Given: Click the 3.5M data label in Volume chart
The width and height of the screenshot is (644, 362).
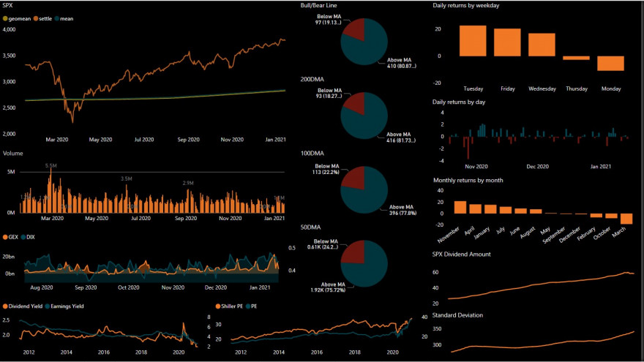Looking at the screenshot, I should [x=126, y=179].
